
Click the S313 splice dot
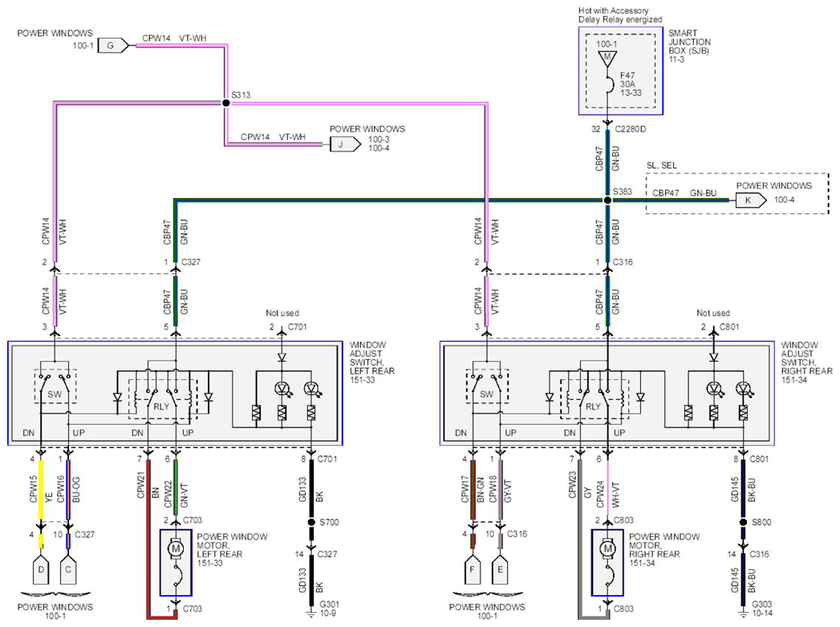pos(226,103)
